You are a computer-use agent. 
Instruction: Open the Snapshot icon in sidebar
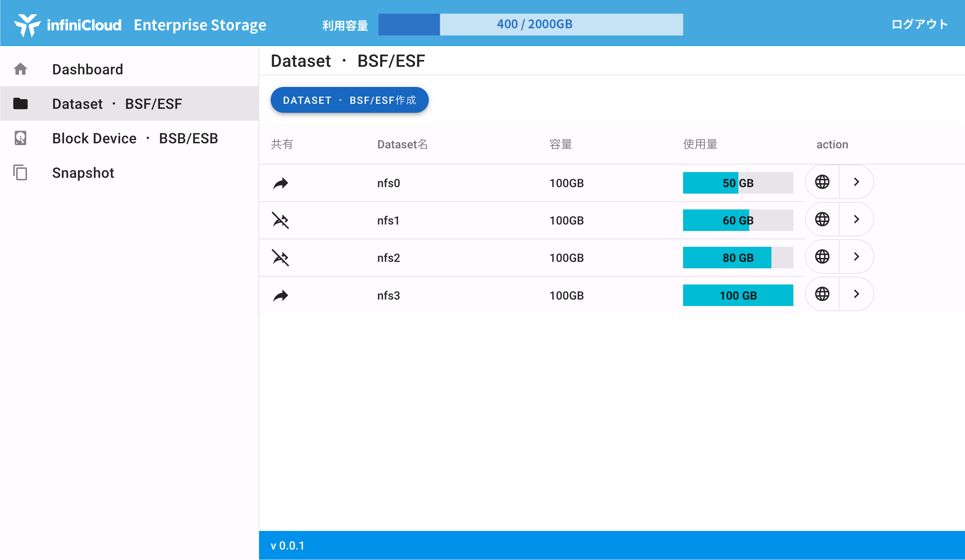20,173
